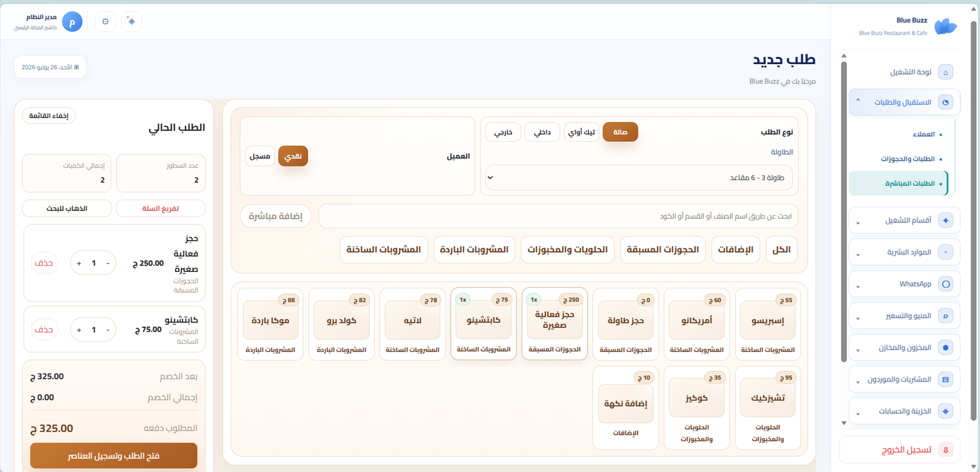Filter items by الكل category
This screenshot has height=472, width=980.
[x=782, y=249]
